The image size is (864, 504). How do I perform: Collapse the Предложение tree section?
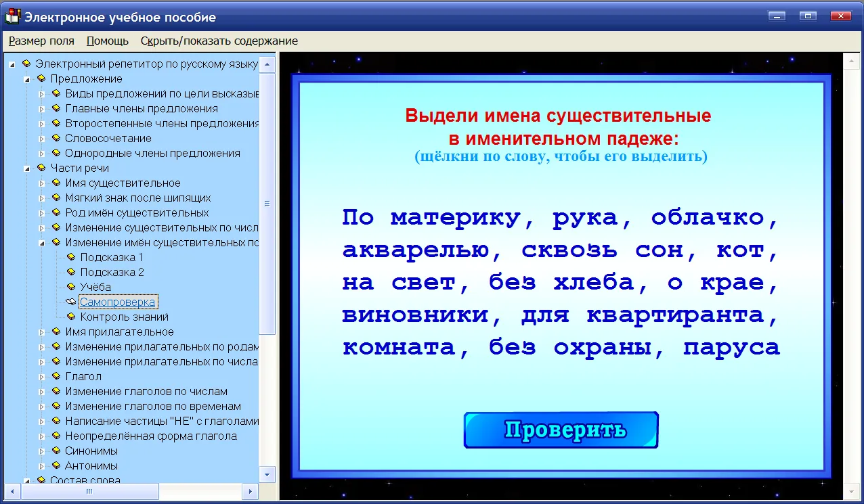point(26,78)
